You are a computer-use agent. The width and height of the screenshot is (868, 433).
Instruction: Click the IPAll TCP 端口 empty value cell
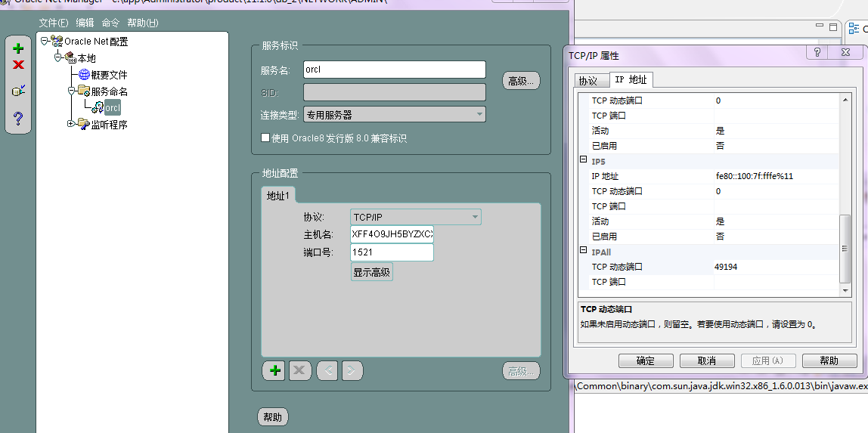[x=776, y=282]
